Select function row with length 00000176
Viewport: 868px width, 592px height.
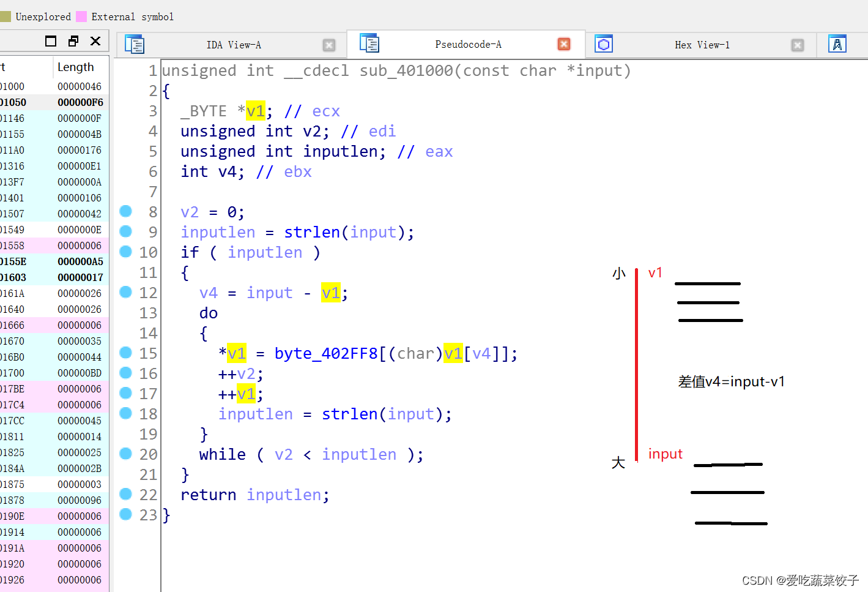54,150
